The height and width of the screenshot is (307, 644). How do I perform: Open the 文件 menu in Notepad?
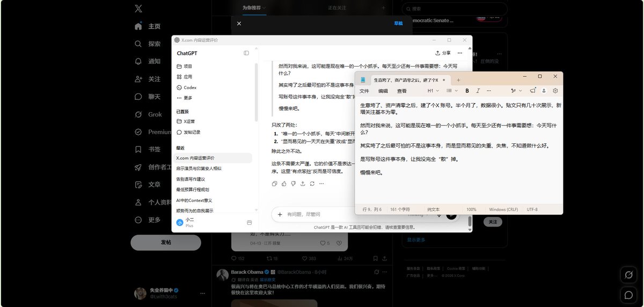point(364,91)
